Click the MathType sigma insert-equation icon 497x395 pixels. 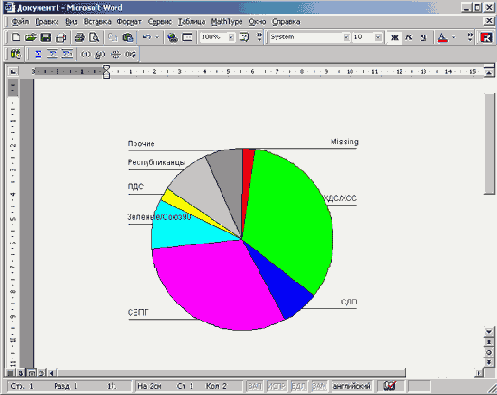38,54
